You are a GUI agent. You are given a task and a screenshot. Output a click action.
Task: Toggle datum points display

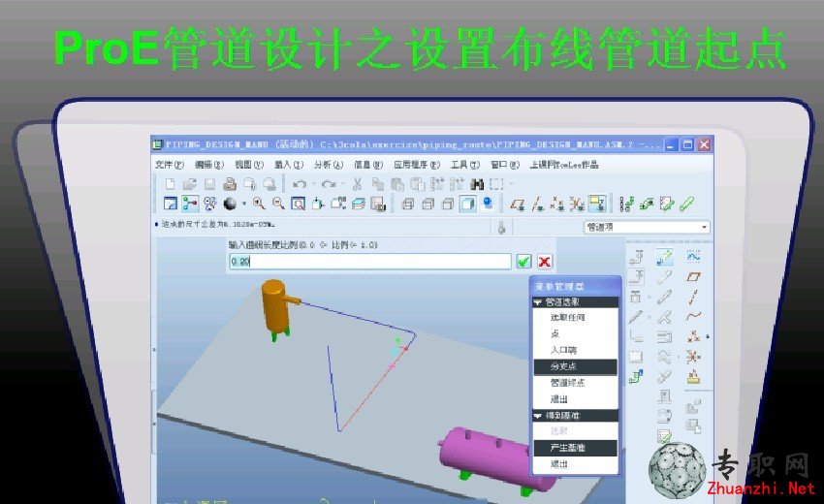tap(556, 204)
